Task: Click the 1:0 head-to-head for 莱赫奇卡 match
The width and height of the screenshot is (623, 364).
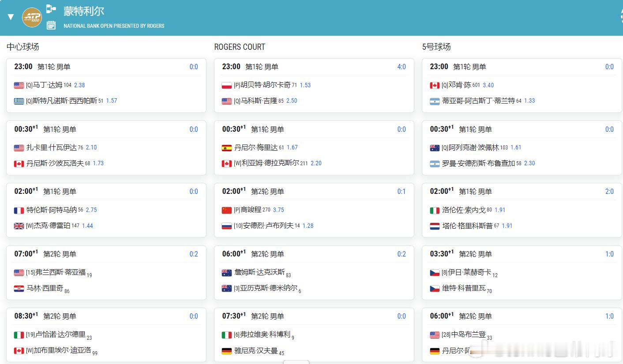Action: 609,254
